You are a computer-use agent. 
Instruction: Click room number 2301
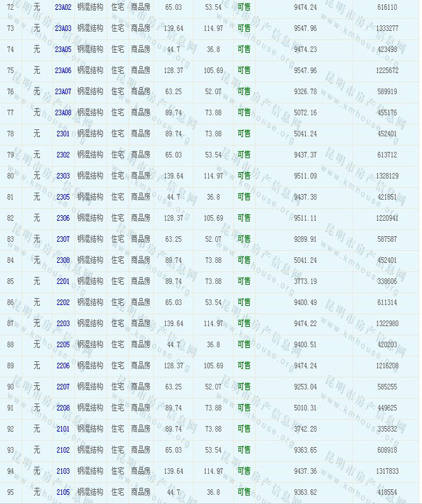click(63, 134)
